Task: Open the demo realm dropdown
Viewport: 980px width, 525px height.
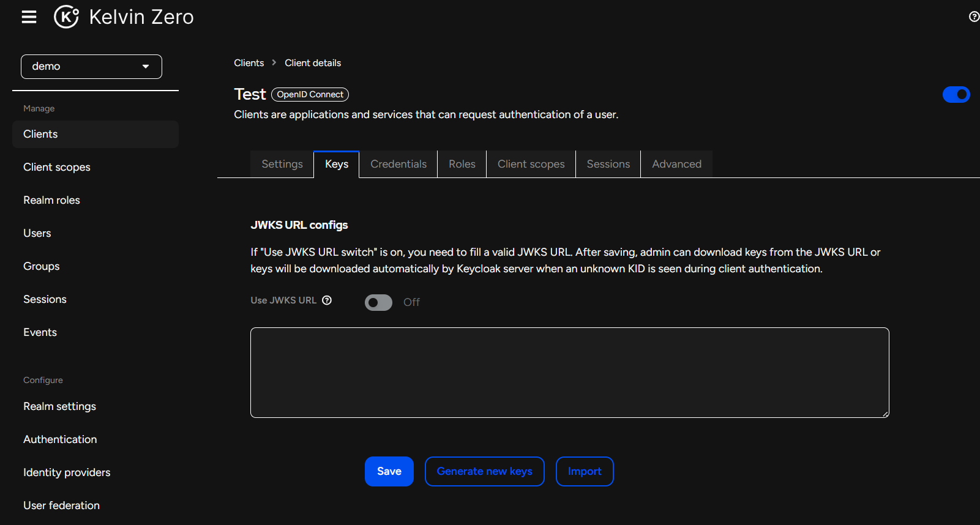Action: [91, 67]
